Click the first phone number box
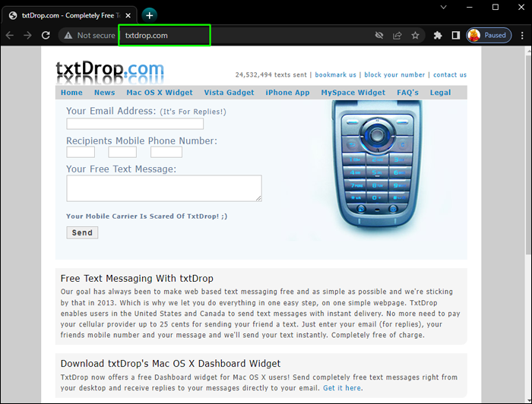This screenshot has height=404, width=532. [81, 152]
